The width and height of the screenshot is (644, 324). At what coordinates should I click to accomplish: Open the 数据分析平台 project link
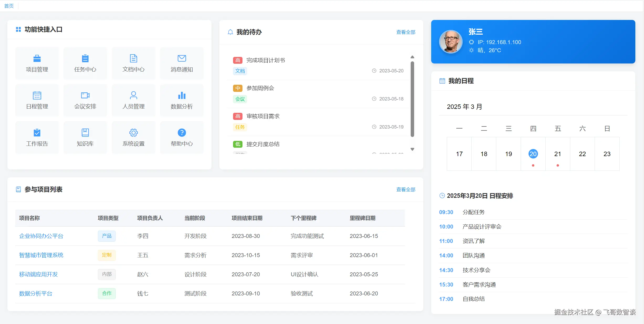(36, 293)
